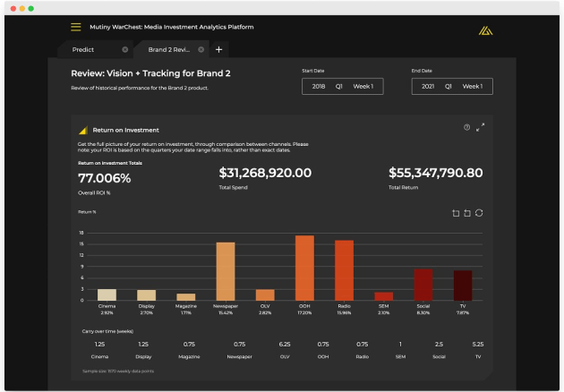Switch to the Predict tab
The width and height of the screenshot is (564, 392).
point(82,49)
